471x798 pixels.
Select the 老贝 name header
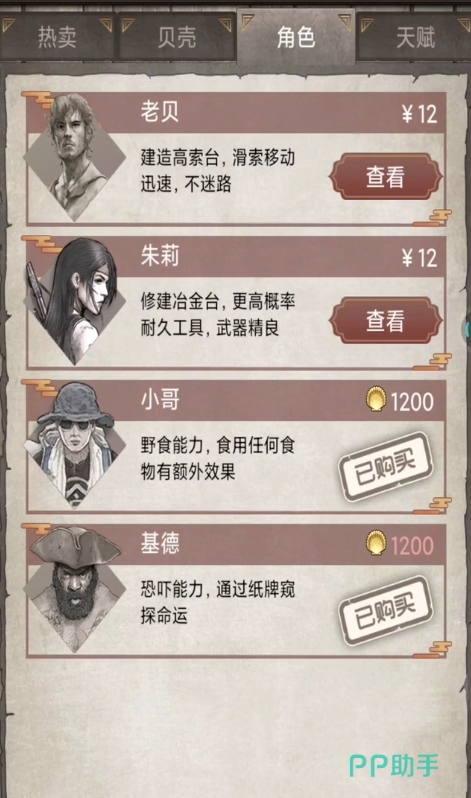tap(159, 111)
